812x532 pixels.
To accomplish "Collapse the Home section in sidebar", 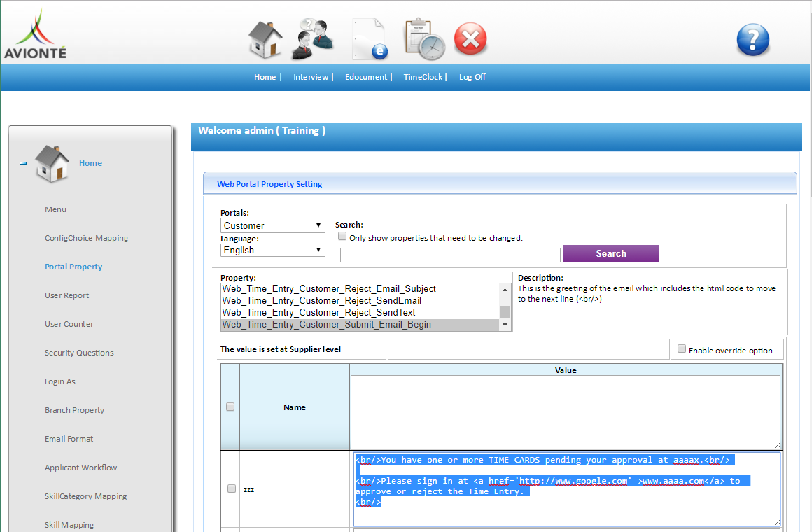I will (x=23, y=163).
